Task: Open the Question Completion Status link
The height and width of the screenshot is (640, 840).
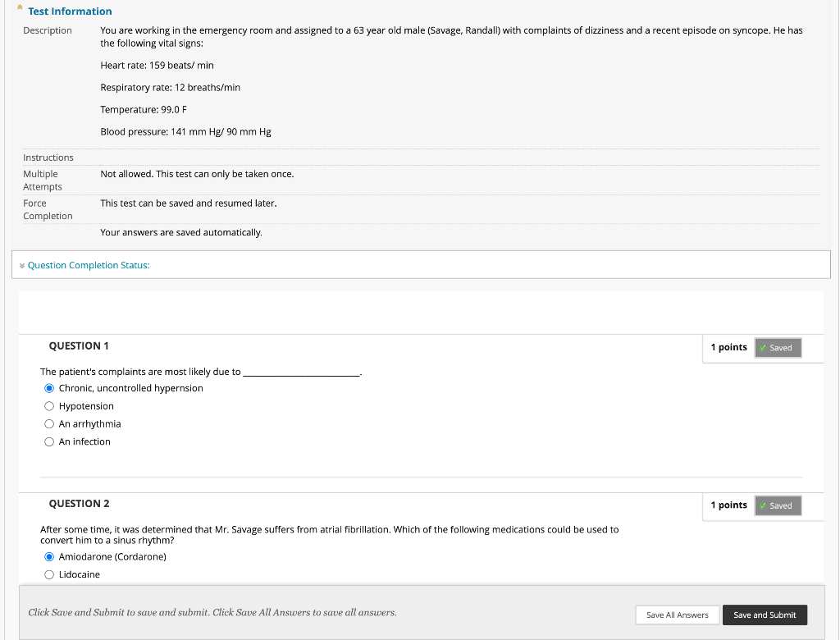Action: click(89, 265)
